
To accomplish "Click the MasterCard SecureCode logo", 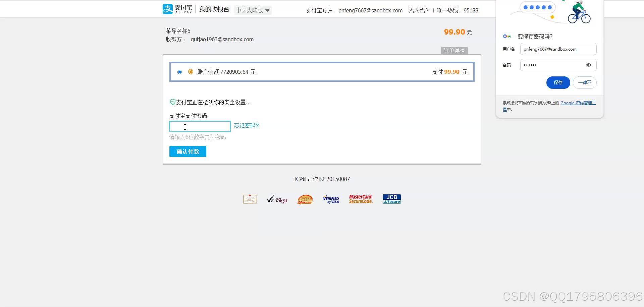I will [361, 198].
